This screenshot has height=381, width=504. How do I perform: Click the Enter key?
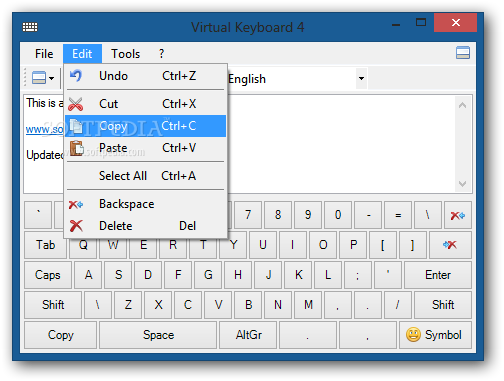tap(438, 275)
